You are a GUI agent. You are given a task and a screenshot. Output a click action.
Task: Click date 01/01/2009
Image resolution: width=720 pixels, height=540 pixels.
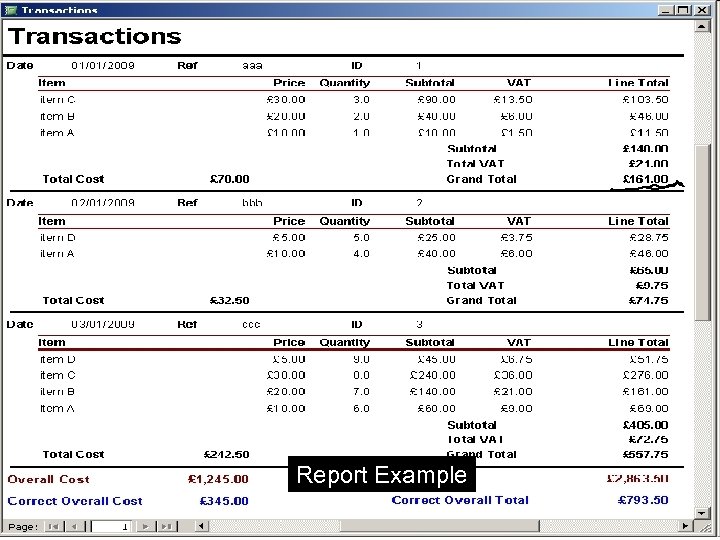click(x=103, y=66)
